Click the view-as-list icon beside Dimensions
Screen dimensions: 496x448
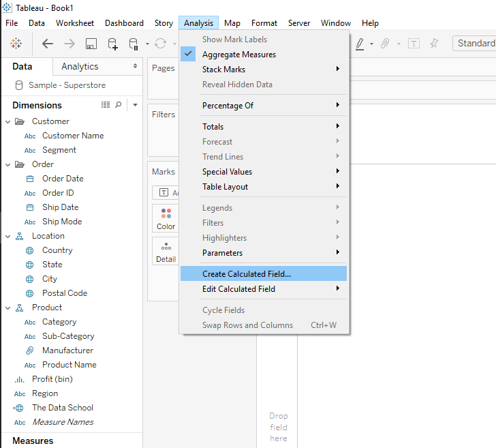pos(106,105)
